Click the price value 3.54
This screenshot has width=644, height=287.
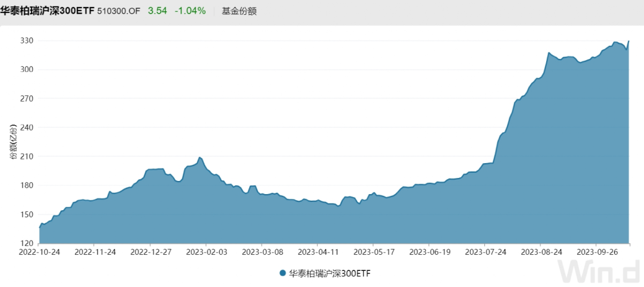point(157,11)
